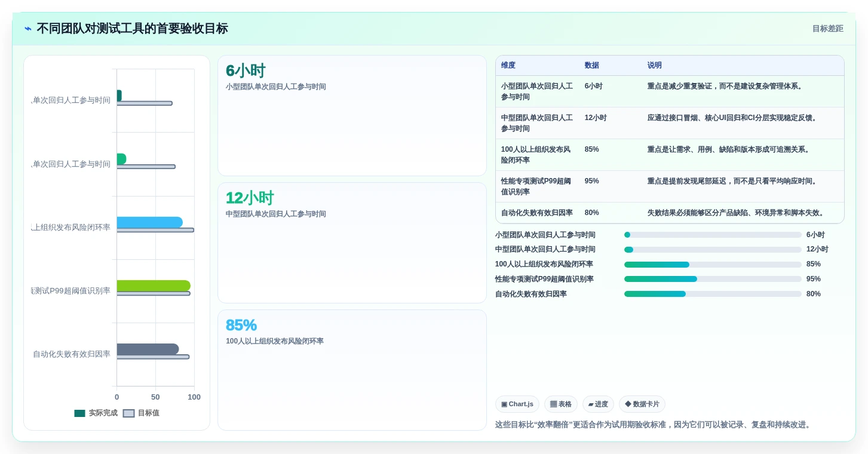Select the 6小时 stat card value
Image resolution: width=868 pixels, height=454 pixels.
tap(246, 70)
